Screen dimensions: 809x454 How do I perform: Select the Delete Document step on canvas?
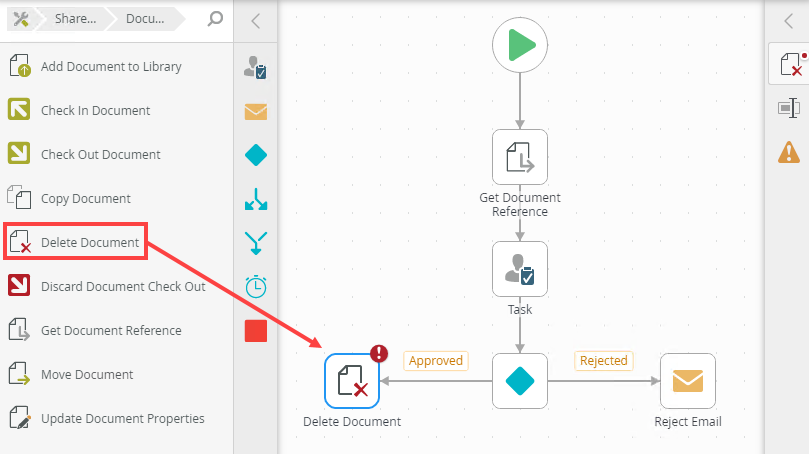point(352,381)
